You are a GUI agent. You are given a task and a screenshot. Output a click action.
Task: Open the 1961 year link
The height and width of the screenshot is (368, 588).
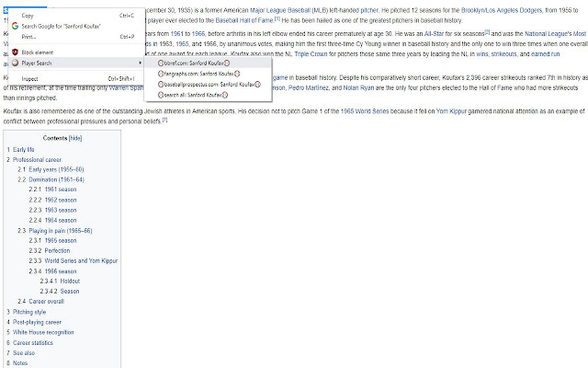pyautogui.click(x=177, y=34)
